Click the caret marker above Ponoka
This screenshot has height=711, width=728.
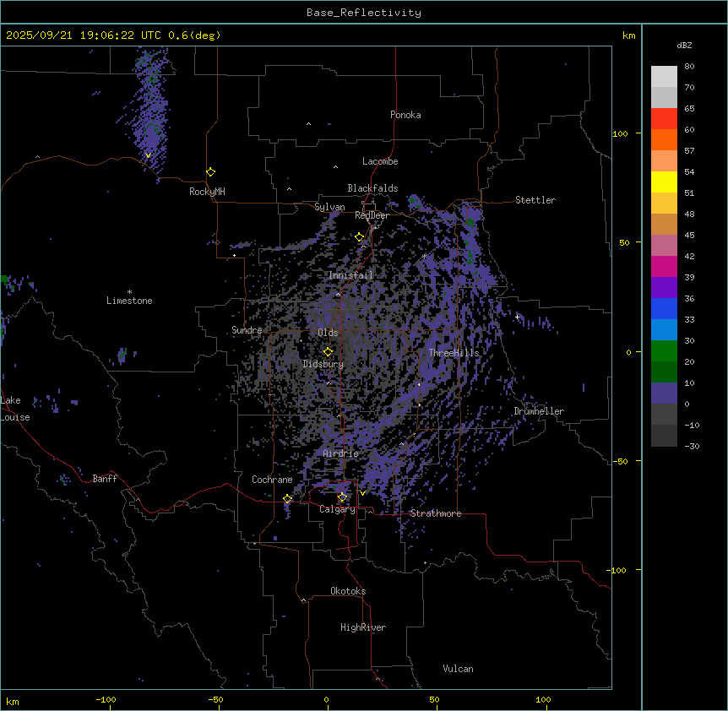point(308,124)
